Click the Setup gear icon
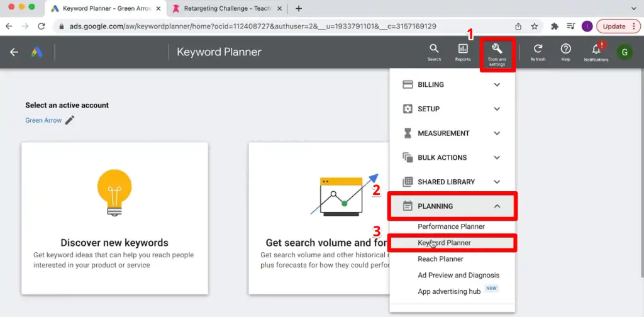The height and width of the screenshot is (317, 644). [x=408, y=109]
